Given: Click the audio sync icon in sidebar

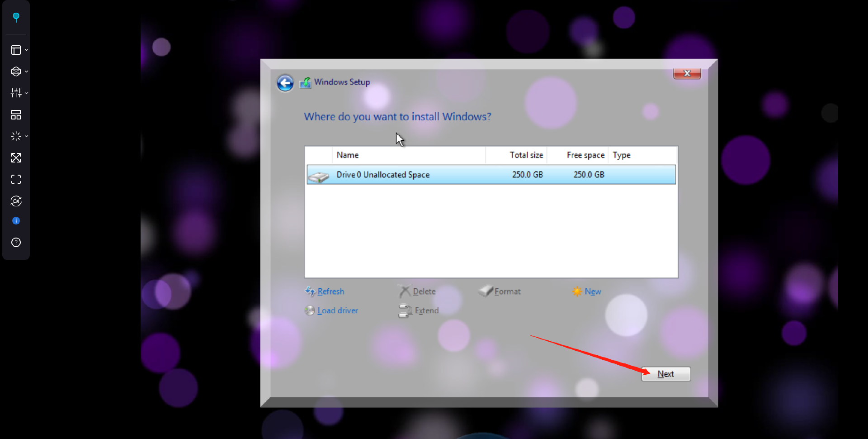Looking at the screenshot, I should point(16,201).
